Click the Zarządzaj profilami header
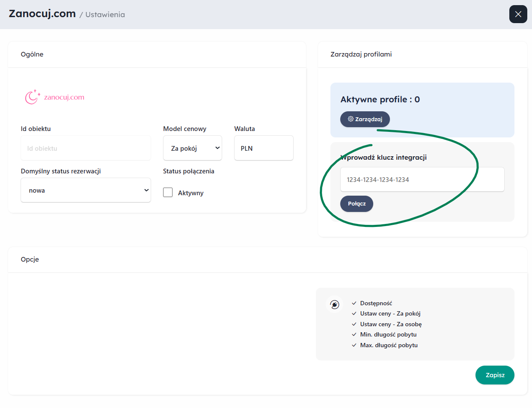Image resolution: width=532 pixels, height=408 pixels. tap(361, 54)
